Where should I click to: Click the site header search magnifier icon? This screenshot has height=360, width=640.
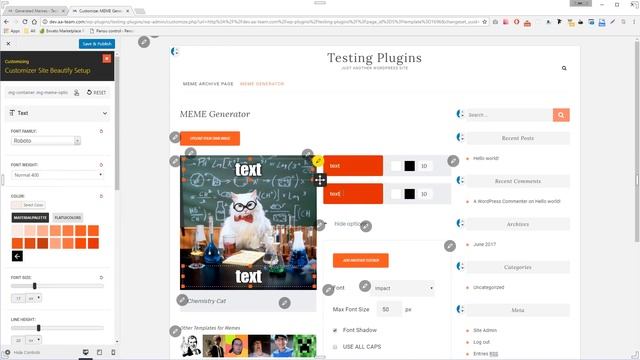(564, 68)
